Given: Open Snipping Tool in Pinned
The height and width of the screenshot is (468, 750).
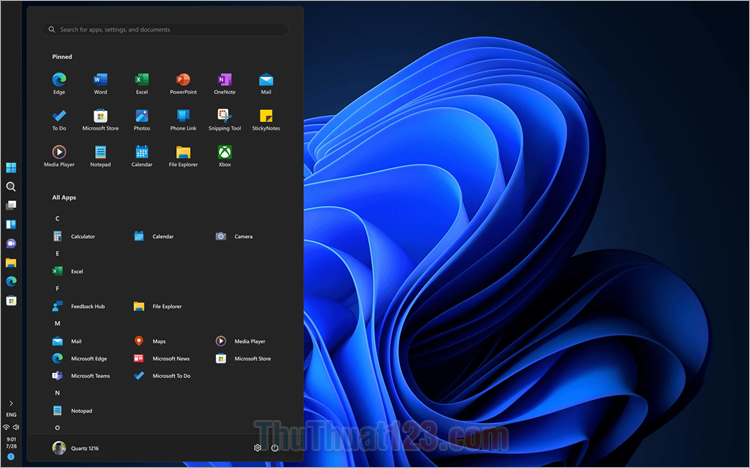Looking at the screenshot, I should [224, 120].
